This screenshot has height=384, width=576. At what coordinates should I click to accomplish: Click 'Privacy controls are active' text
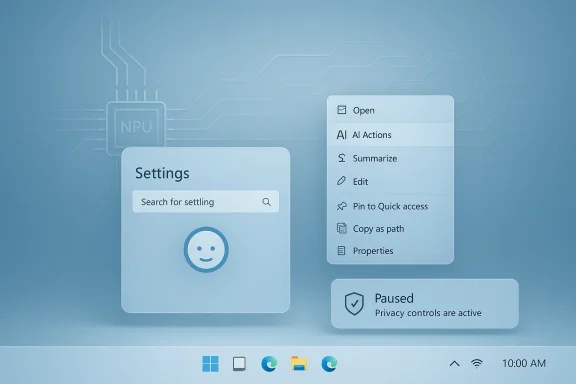pyautogui.click(x=428, y=313)
